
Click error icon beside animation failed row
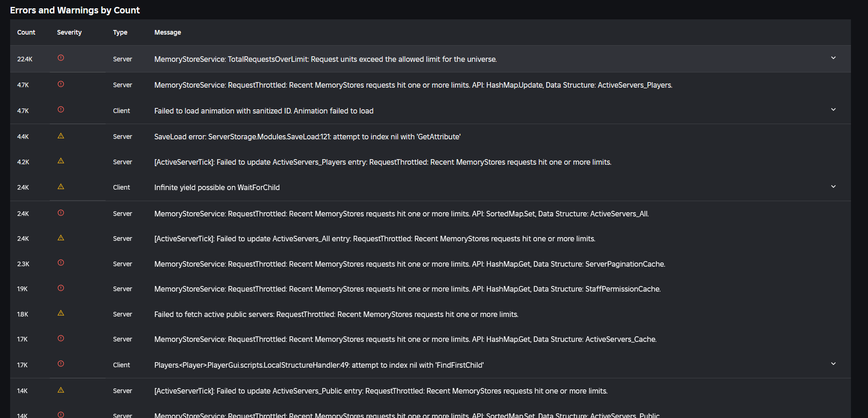click(61, 109)
